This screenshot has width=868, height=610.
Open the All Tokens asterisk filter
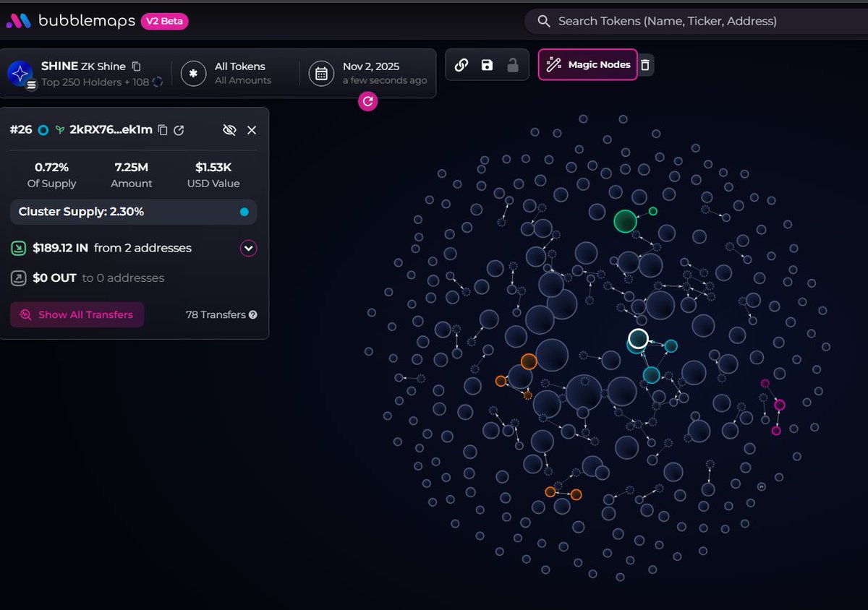193,73
